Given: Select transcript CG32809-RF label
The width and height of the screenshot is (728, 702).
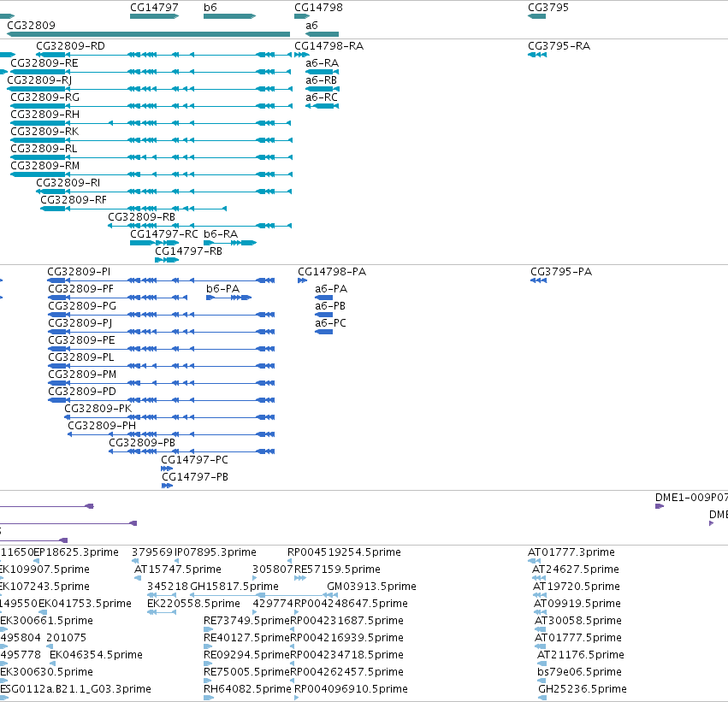Looking at the screenshot, I should click(x=74, y=200).
